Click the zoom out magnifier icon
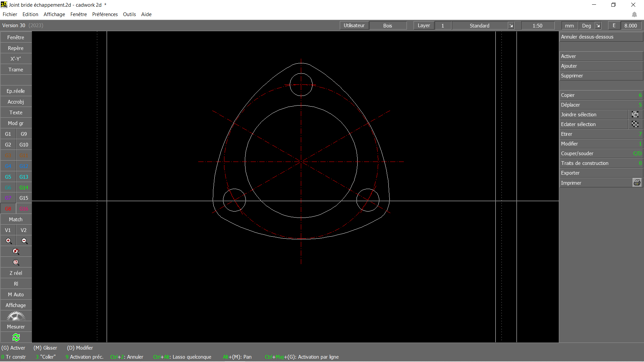Viewport: 644px width, 362px height. tap(24, 241)
